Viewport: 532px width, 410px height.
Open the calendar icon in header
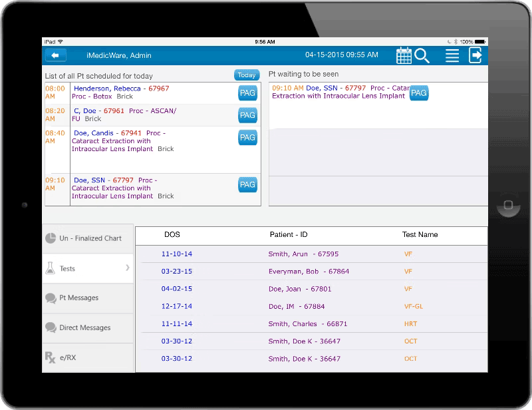click(404, 55)
